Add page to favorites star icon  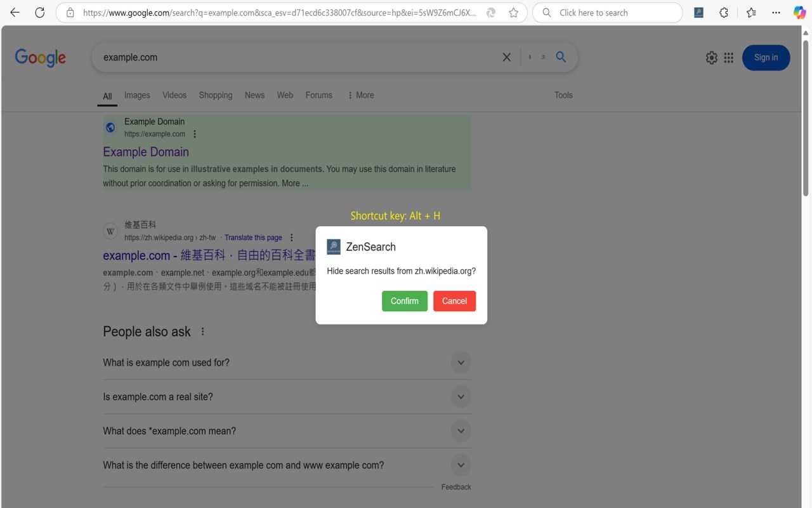coord(513,13)
